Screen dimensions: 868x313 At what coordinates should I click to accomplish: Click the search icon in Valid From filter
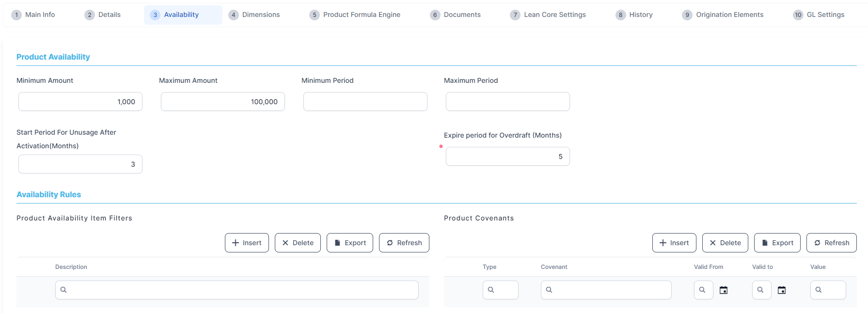tap(702, 290)
